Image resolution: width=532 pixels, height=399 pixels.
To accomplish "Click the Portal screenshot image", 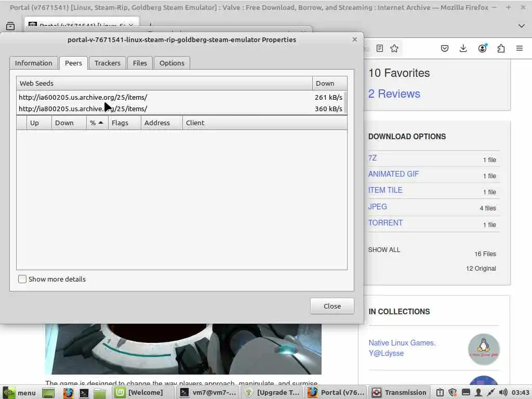I will [x=183, y=349].
